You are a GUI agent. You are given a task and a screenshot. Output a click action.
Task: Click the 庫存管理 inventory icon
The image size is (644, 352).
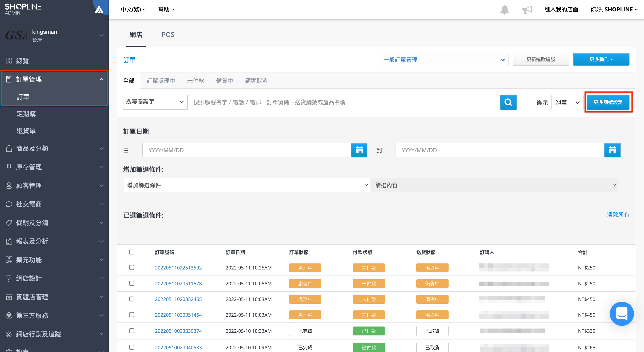[x=9, y=167]
